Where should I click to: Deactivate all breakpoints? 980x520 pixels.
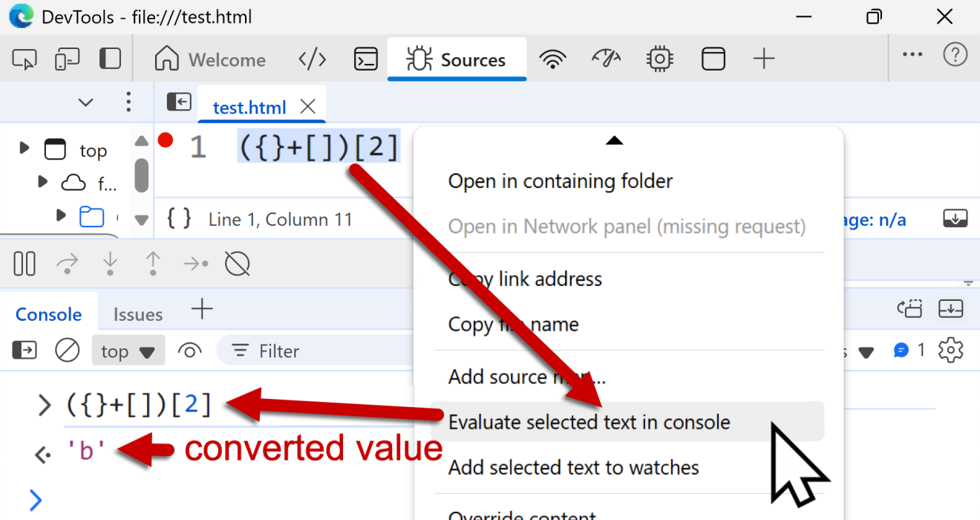coord(237,263)
